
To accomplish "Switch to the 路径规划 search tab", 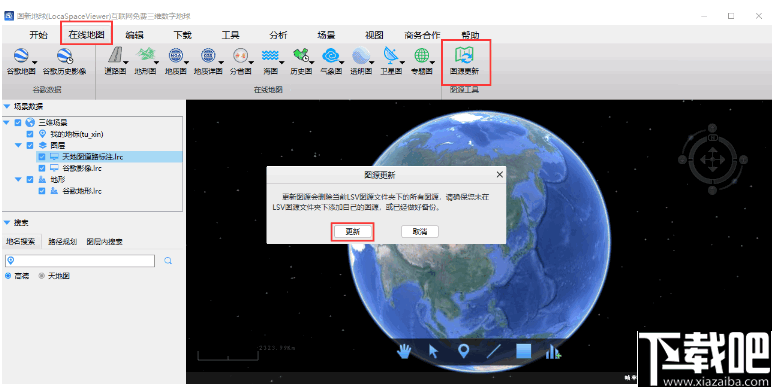I will tap(63, 242).
